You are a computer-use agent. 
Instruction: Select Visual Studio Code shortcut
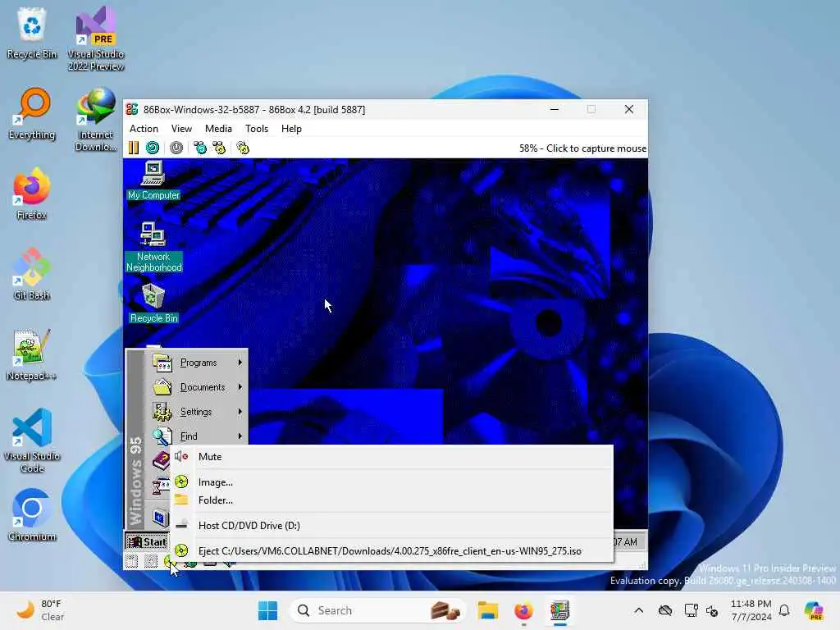[x=32, y=441]
